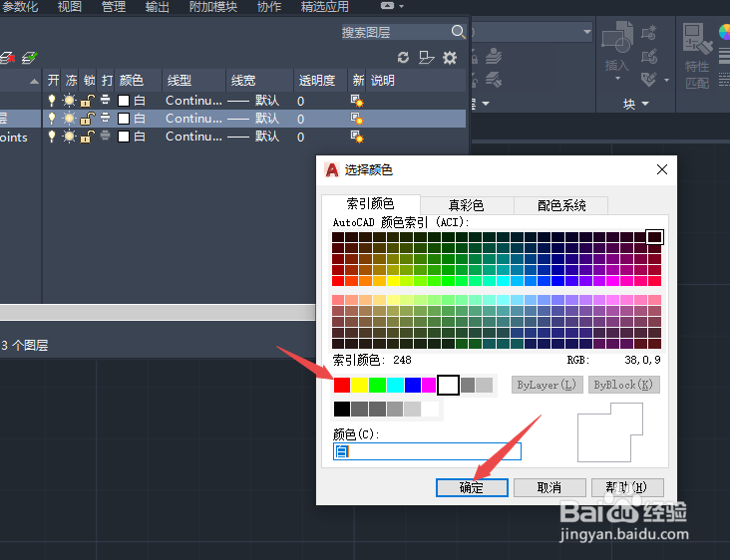Click the delete layer icon with red X
This screenshot has height=560, width=730.
[x=7, y=58]
